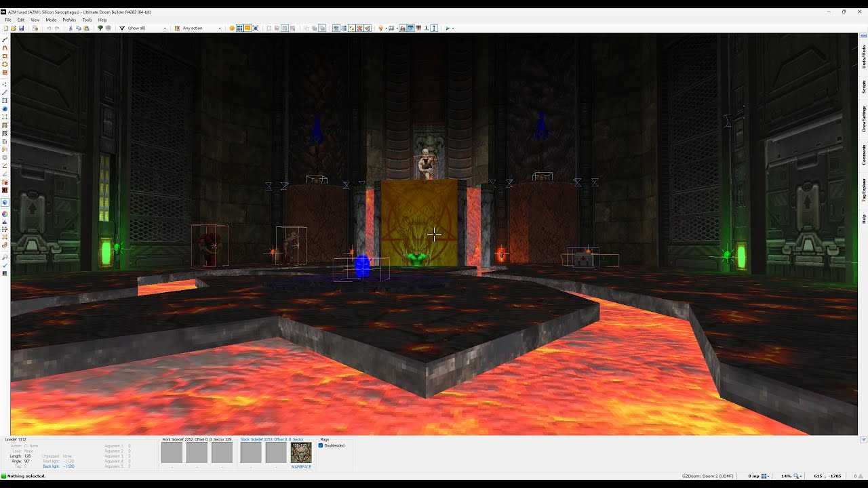868x488 pixels.
Task: Select the Draw Rectangle tool
Action: click(x=5, y=56)
